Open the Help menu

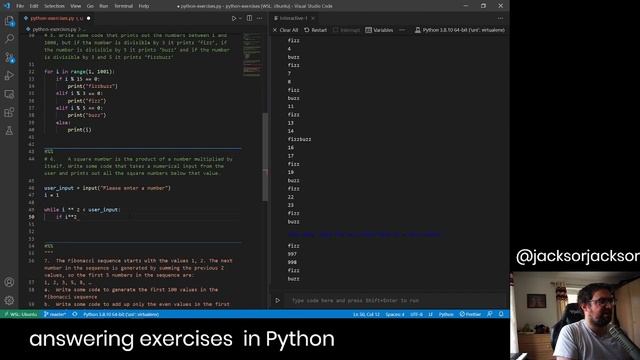[x=144, y=6]
